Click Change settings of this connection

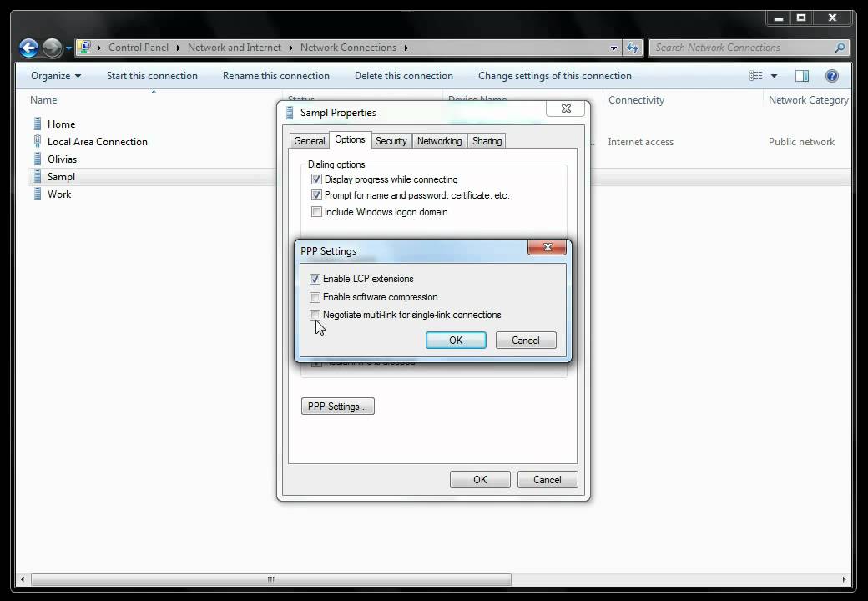pyautogui.click(x=555, y=76)
